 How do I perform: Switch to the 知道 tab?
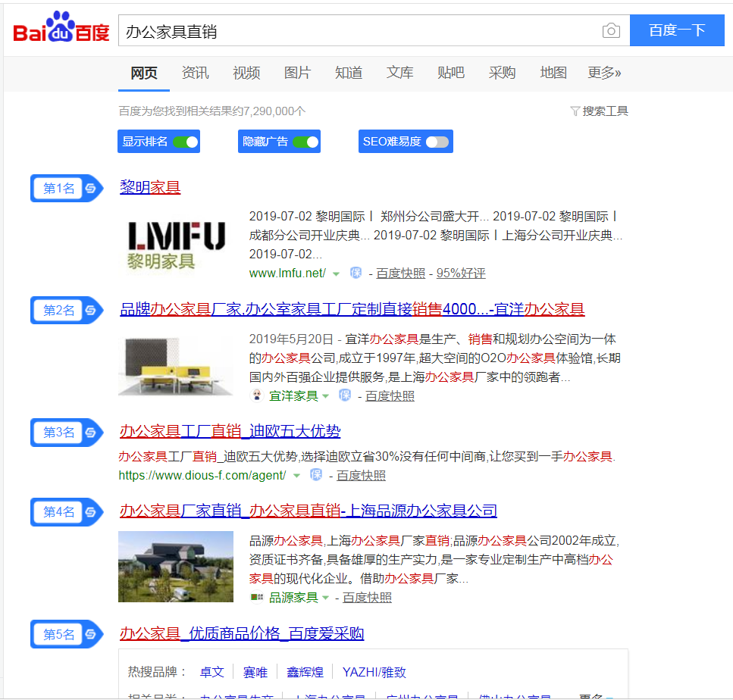349,73
